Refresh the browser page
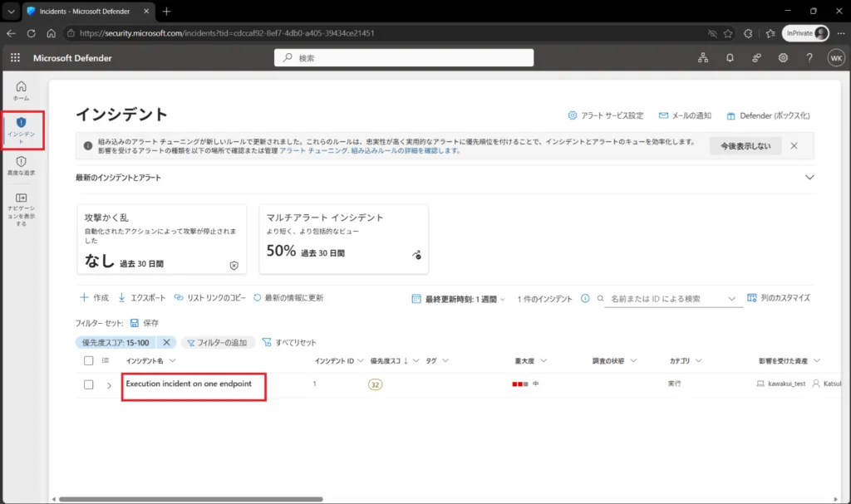This screenshot has height=504, width=851. [31, 33]
